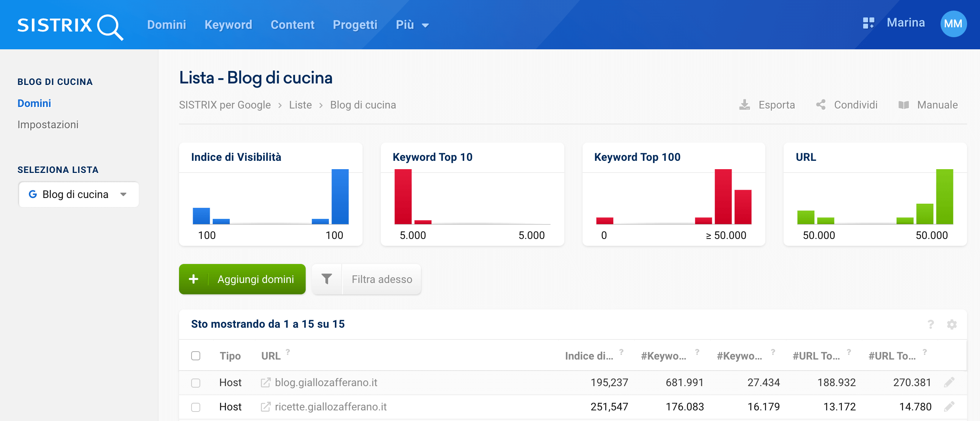Click the help mark beside second #URL To column
This screenshot has width=980, height=421.
coord(925,352)
